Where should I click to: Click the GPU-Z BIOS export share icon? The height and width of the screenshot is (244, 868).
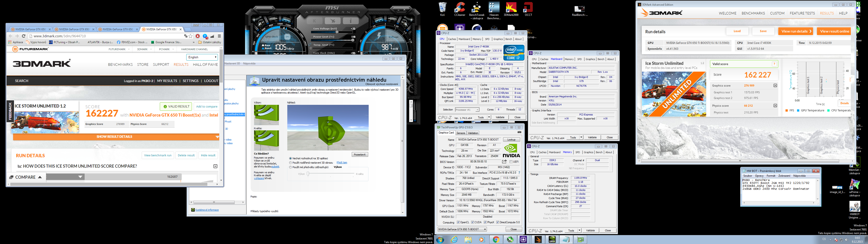pos(504,162)
